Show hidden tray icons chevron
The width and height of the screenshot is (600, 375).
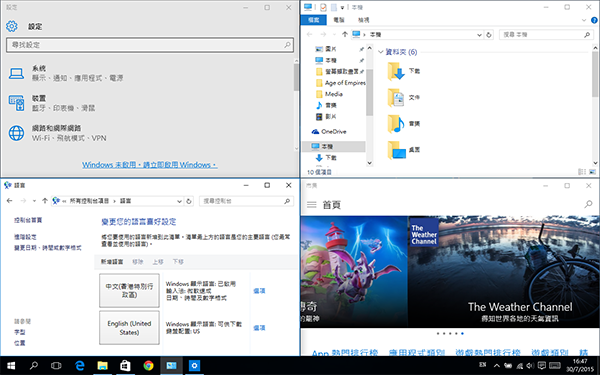[497, 365]
